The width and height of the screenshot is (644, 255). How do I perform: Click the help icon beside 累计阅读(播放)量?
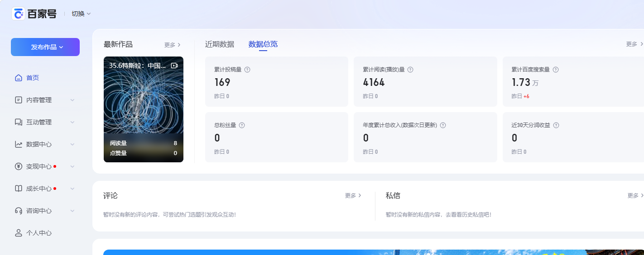tap(410, 70)
